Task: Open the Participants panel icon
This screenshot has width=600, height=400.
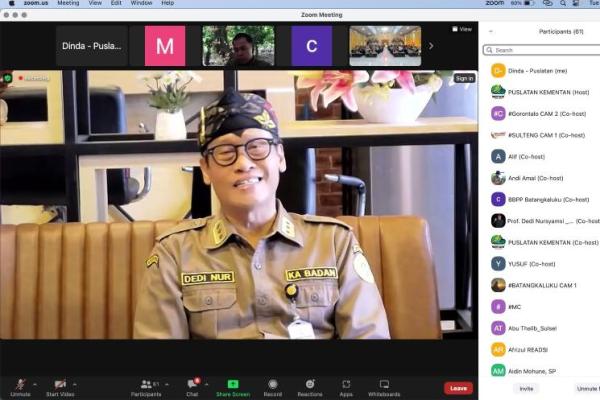Action: point(145,384)
